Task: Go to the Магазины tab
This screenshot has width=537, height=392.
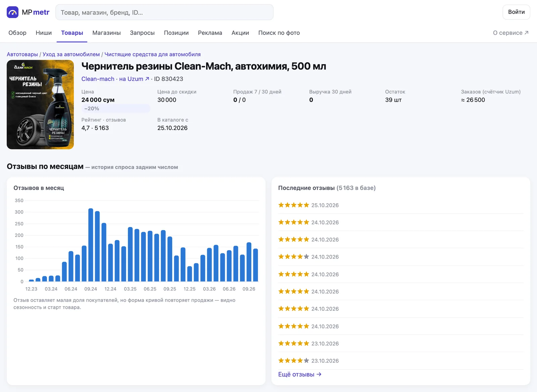Action: tap(106, 33)
